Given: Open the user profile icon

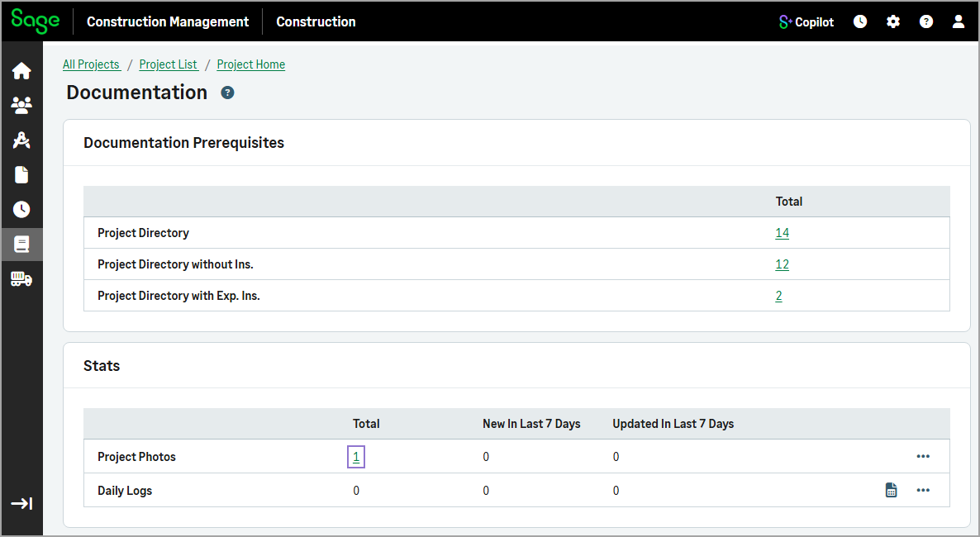Looking at the screenshot, I should (x=959, y=22).
